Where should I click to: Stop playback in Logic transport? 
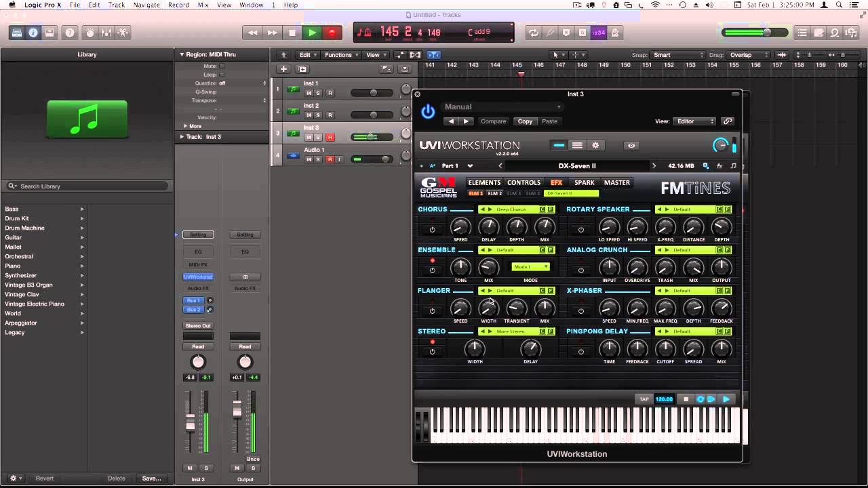(292, 33)
